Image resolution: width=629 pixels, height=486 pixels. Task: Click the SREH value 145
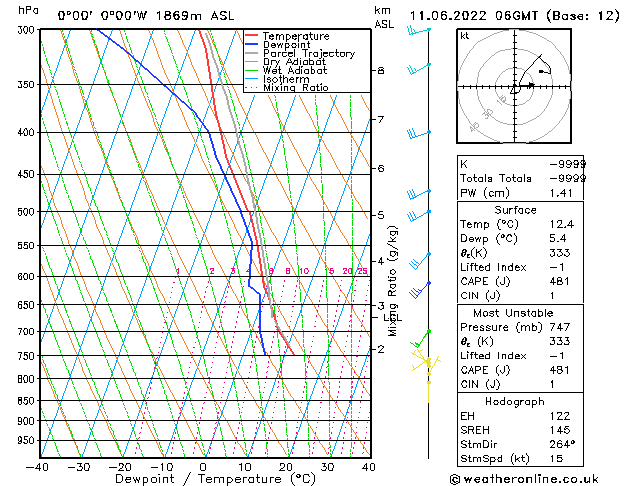point(560,430)
